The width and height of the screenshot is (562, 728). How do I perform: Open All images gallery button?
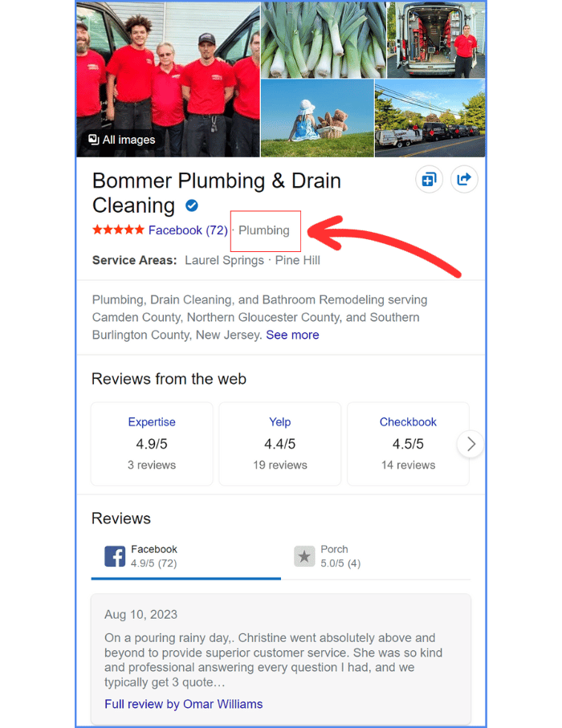(122, 140)
